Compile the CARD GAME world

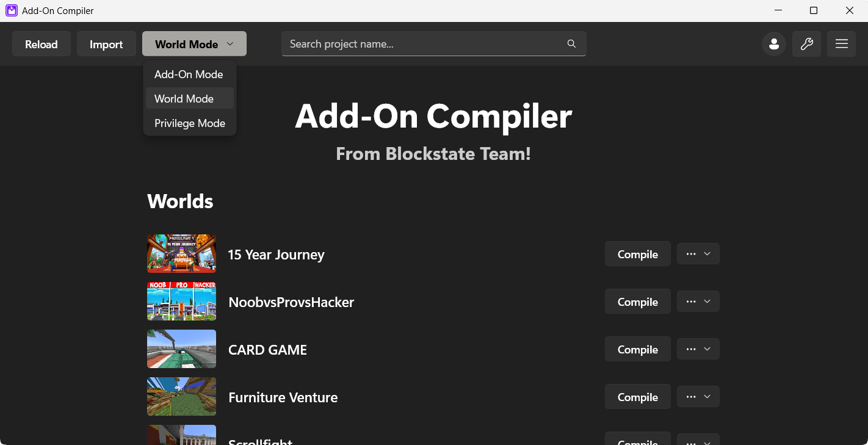[x=638, y=349]
